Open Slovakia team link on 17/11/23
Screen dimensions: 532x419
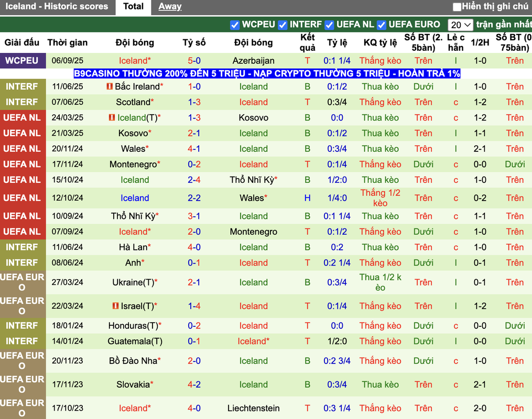(x=133, y=385)
